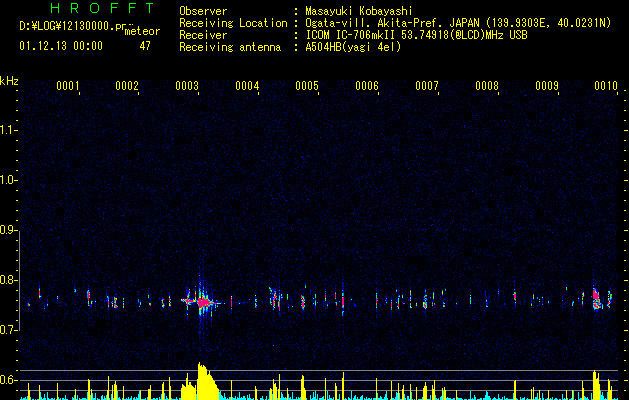The width and height of the screenshot is (629, 400).
Task: Click the bright echo burst below 0010
Action: [597, 299]
